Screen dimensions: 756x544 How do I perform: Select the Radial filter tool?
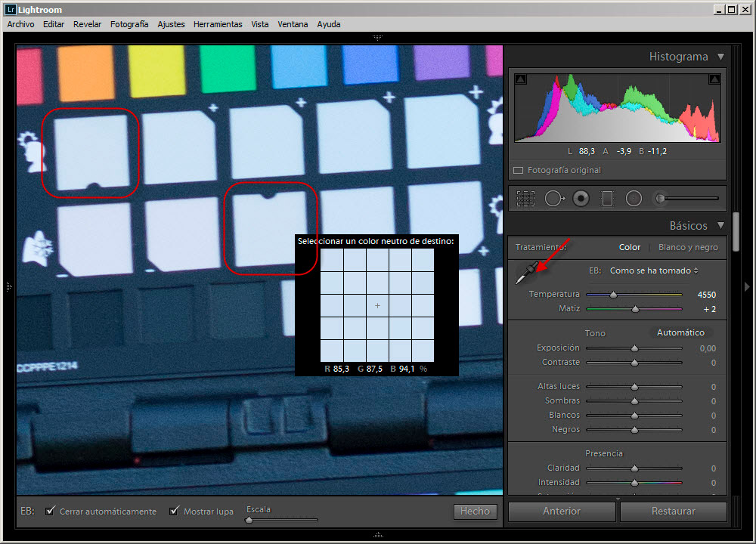tap(634, 198)
